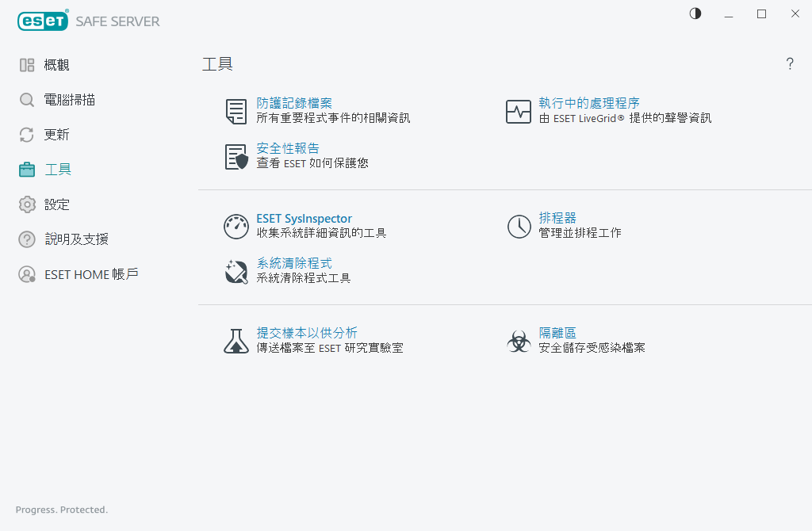
Task: Click the ESET HOME 帳戶 user icon
Action: (x=27, y=274)
